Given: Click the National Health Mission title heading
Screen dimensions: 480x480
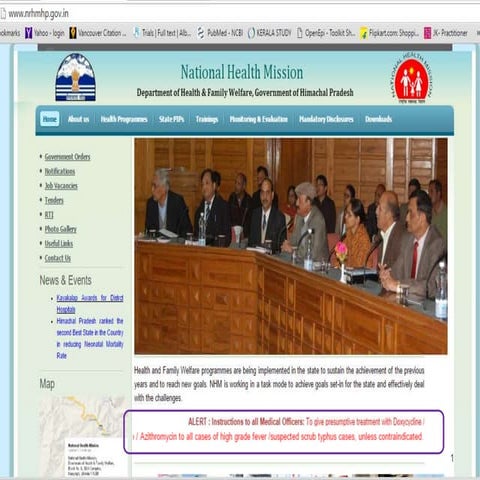Looking at the screenshot, I should point(242,72).
